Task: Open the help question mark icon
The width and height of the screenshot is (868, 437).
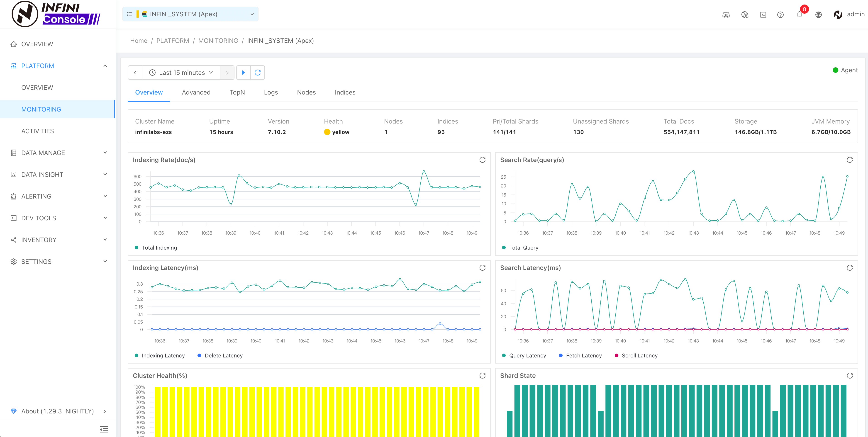Action: (x=780, y=15)
